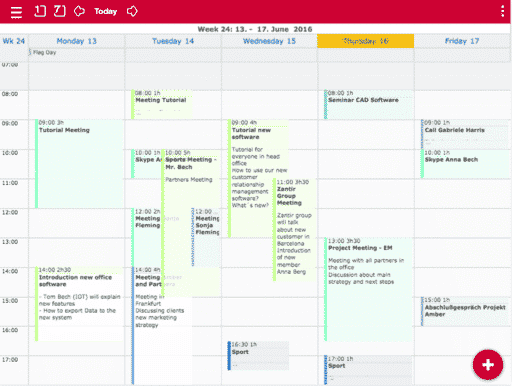Open Tuesday 12:00 2h Meeting Fleming event
Viewport: 512px width, 386px height.
click(146, 237)
